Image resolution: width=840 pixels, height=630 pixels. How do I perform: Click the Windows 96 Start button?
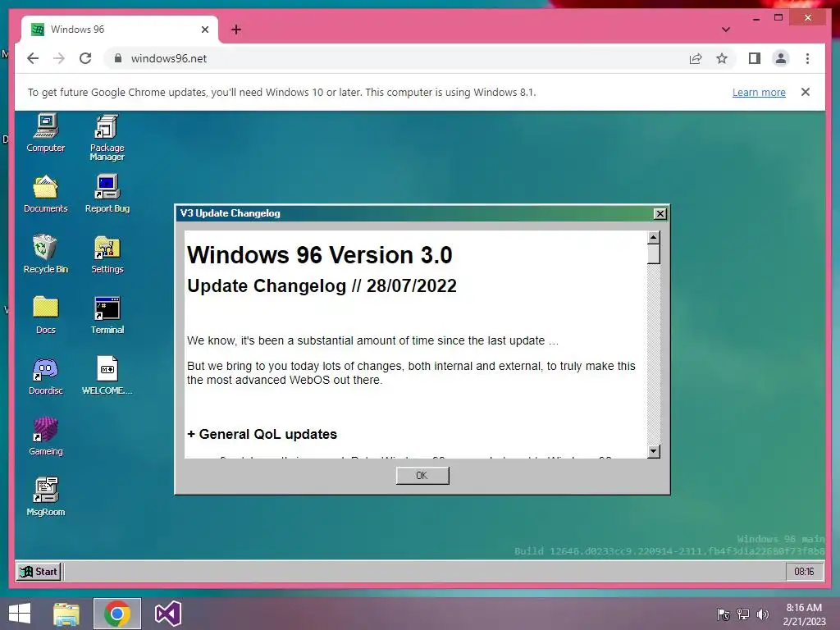tap(39, 572)
